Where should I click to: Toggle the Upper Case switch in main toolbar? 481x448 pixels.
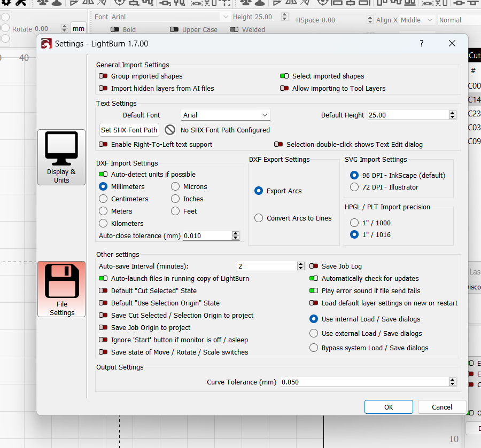click(x=174, y=29)
